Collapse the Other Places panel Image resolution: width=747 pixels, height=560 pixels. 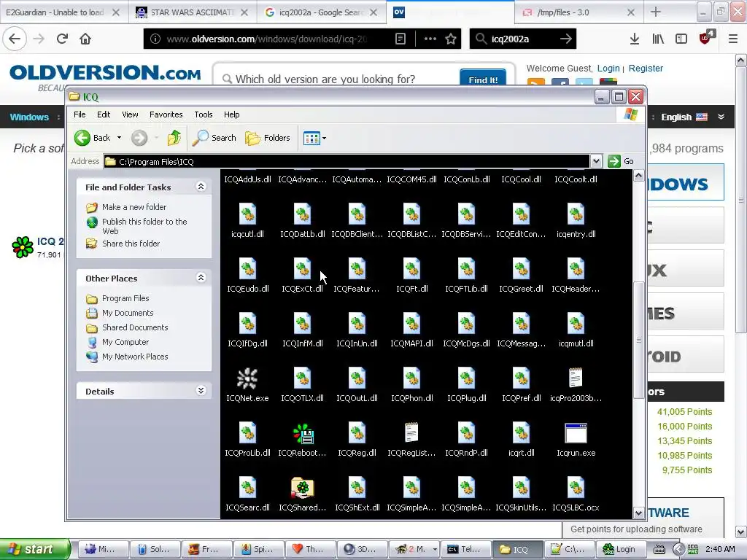click(201, 278)
